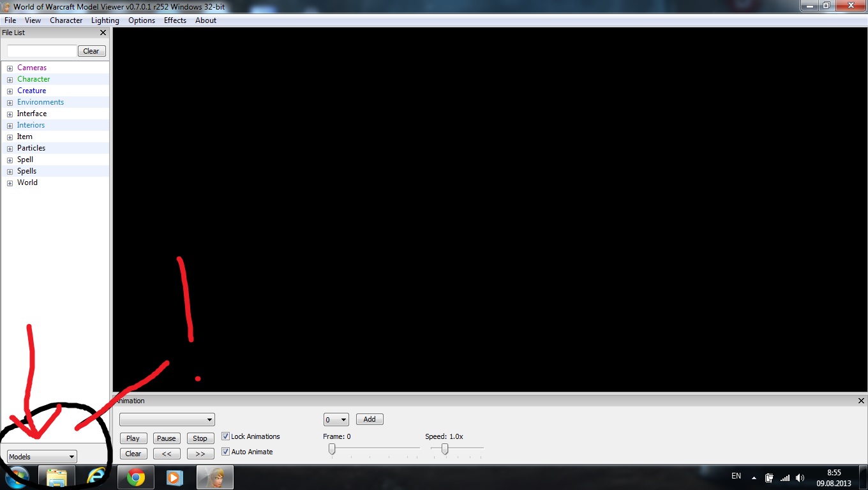The width and height of the screenshot is (868, 490).
Task: Click the WoW Model Viewer taskbar icon
Action: click(x=215, y=477)
